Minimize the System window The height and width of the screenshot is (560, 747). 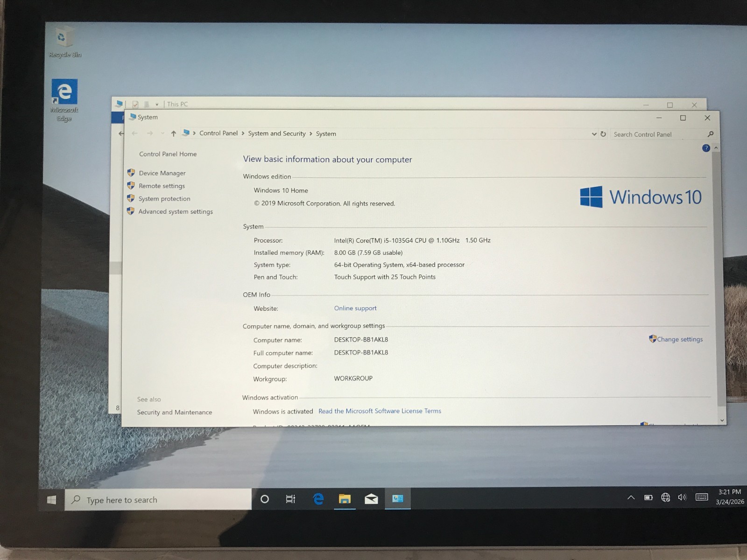pos(659,118)
